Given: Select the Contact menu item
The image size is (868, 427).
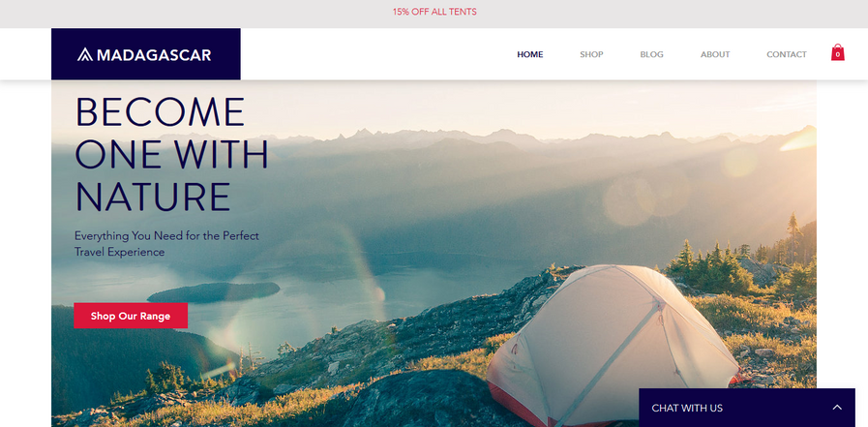Looking at the screenshot, I should tap(786, 54).
